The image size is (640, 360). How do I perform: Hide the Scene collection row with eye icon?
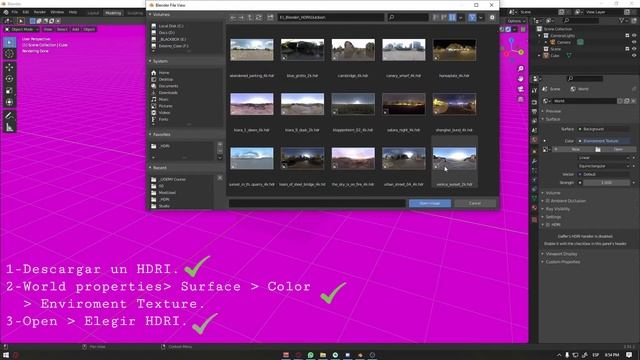coord(634,49)
